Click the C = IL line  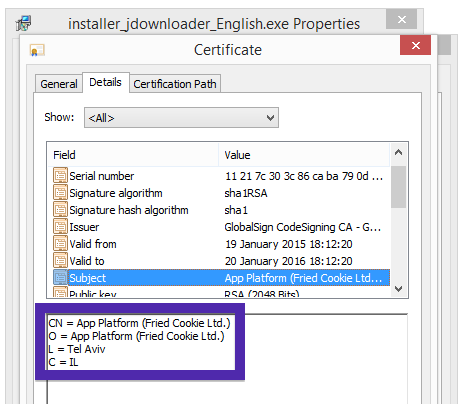[63, 362]
